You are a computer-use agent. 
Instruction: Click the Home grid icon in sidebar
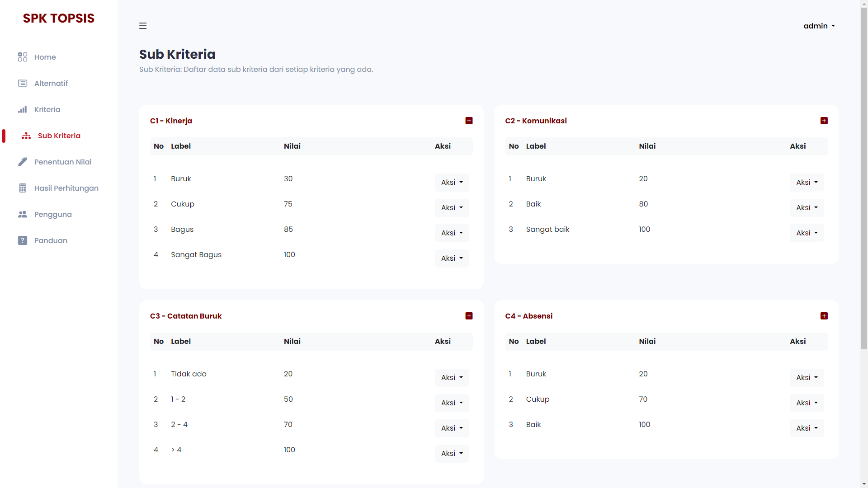tap(23, 57)
